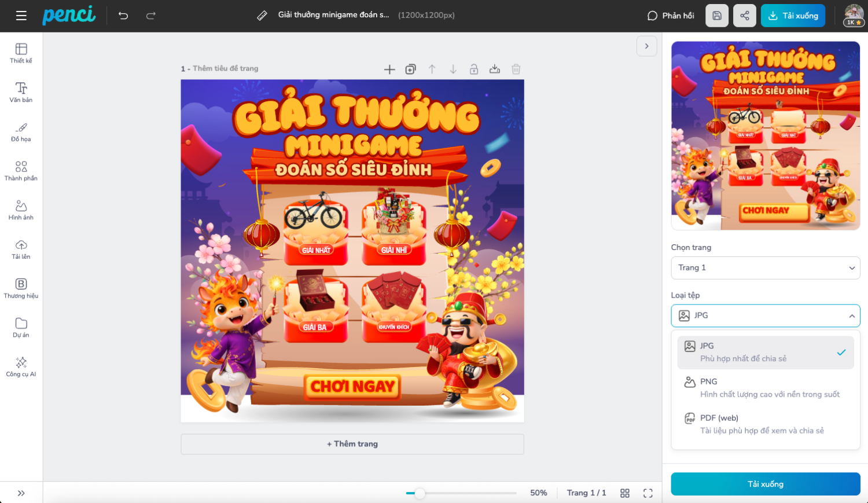
Task: Choose the PDF (web) format option
Action: click(765, 424)
